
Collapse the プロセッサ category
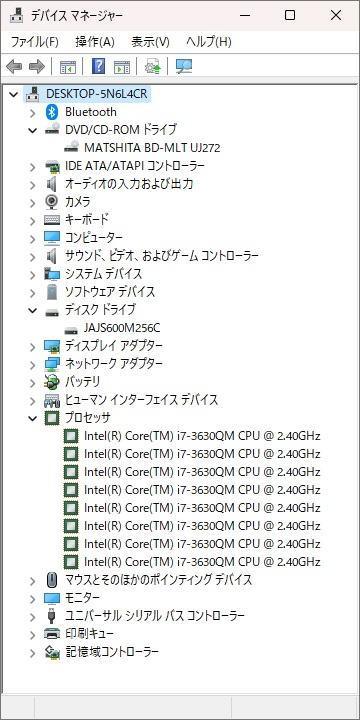[x=32, y=418]
